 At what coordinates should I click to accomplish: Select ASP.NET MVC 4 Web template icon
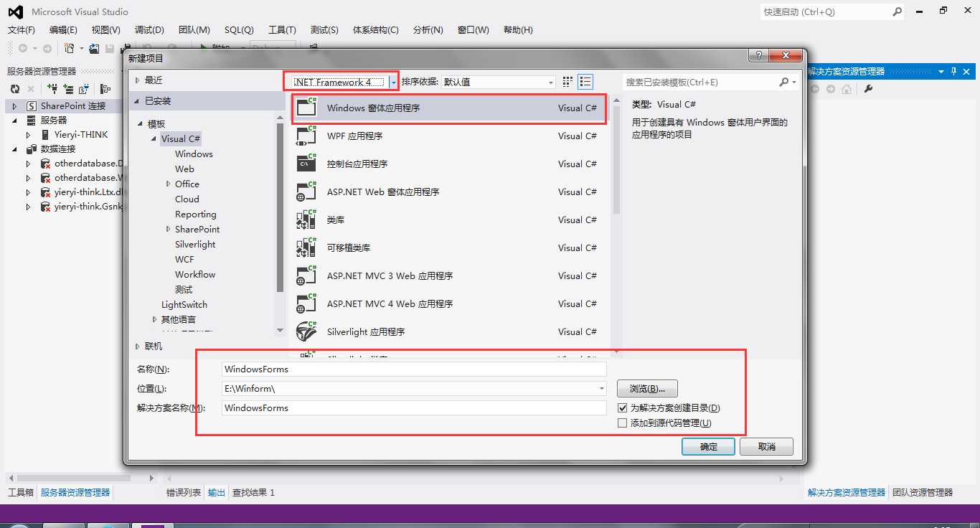tap(307, 303)
